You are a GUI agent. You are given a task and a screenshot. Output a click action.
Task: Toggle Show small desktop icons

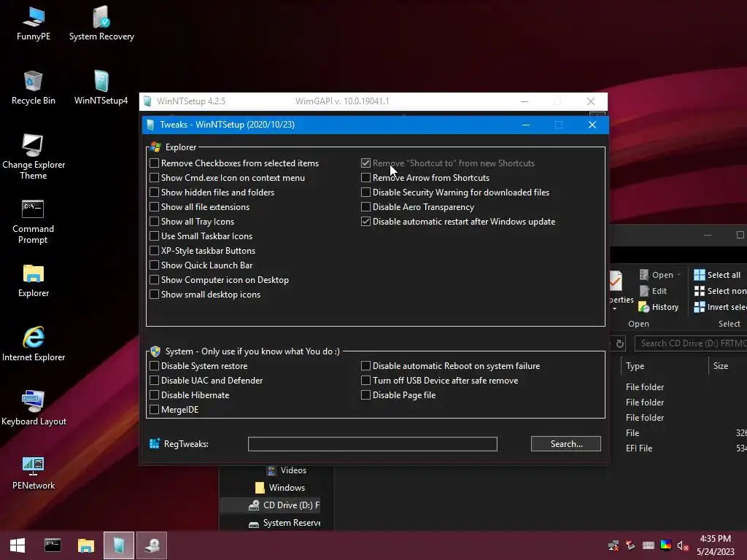(155, 295)
